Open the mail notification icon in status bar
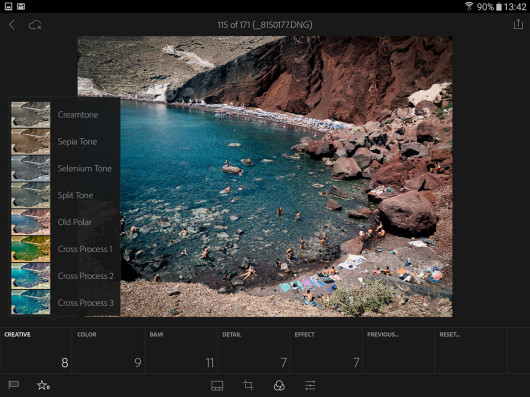 click(21, 6)
